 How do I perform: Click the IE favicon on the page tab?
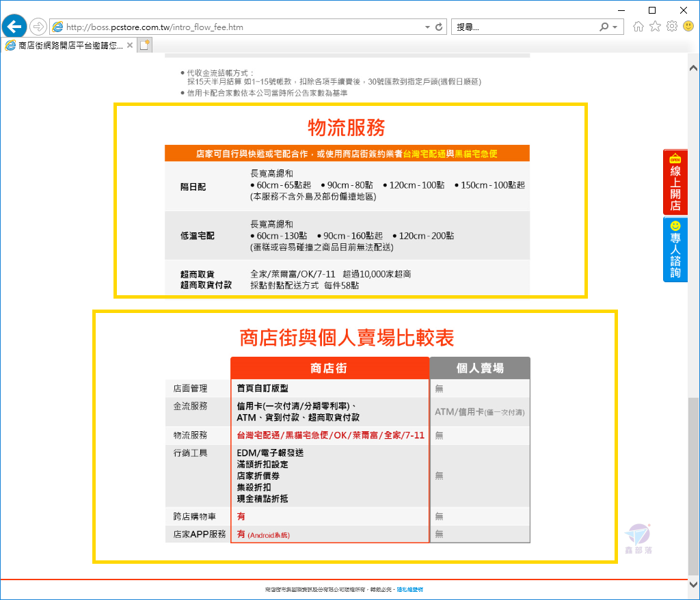tap(10, 45)
